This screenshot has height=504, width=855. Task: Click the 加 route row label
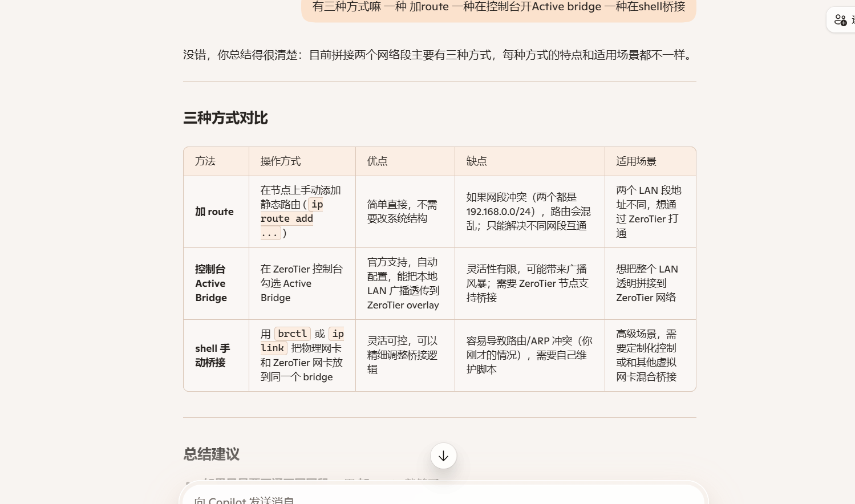(214, 212)
